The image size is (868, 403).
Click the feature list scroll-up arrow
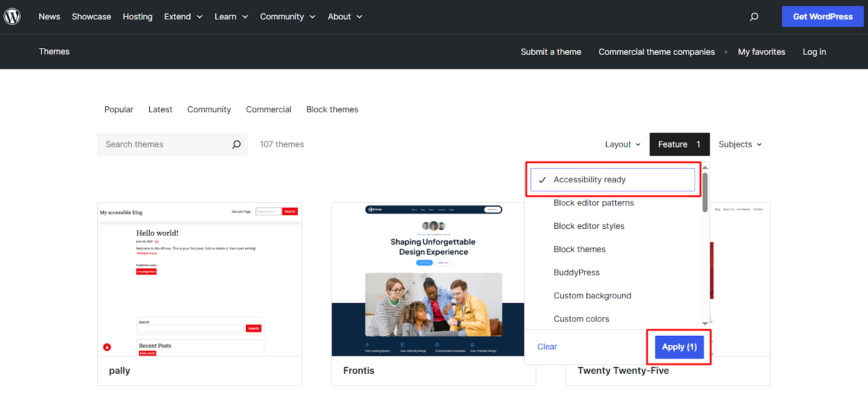point(705,168)
